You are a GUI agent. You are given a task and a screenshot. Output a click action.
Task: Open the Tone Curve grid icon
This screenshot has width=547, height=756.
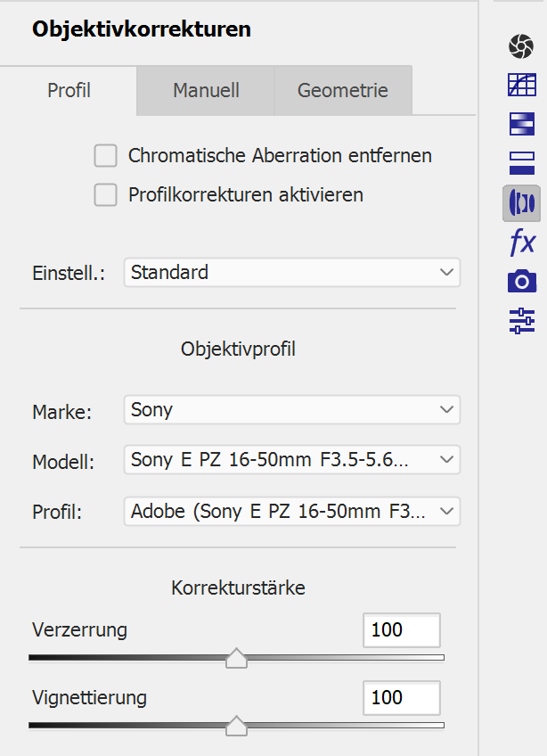pos(521,85)
